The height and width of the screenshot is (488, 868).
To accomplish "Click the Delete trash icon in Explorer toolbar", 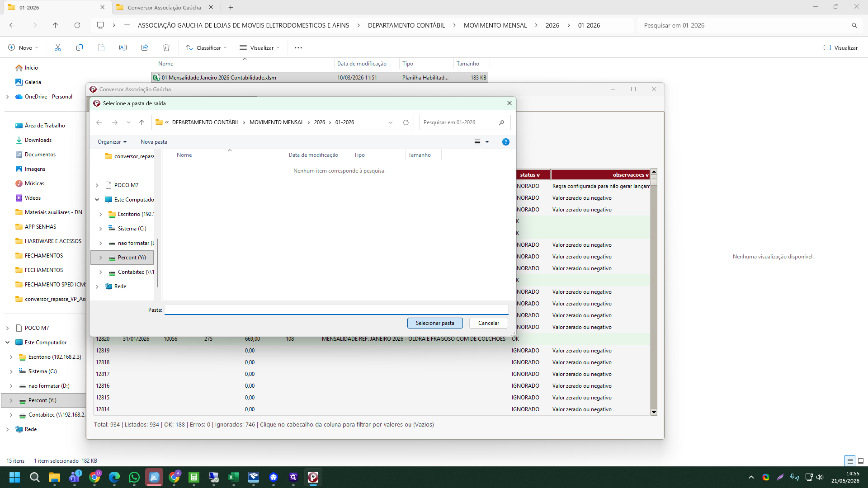I will click(x=166, y=47).
